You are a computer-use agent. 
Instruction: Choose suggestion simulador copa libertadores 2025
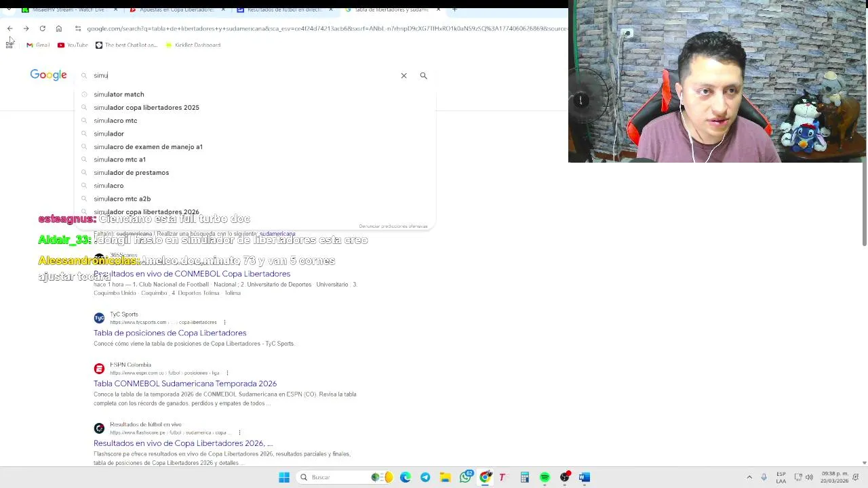254,107
